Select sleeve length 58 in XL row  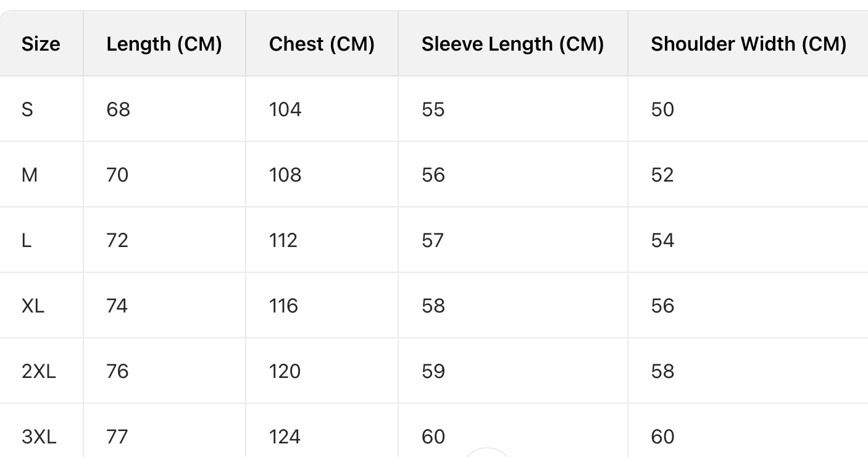pyautogui.click(x=433, y=306)
